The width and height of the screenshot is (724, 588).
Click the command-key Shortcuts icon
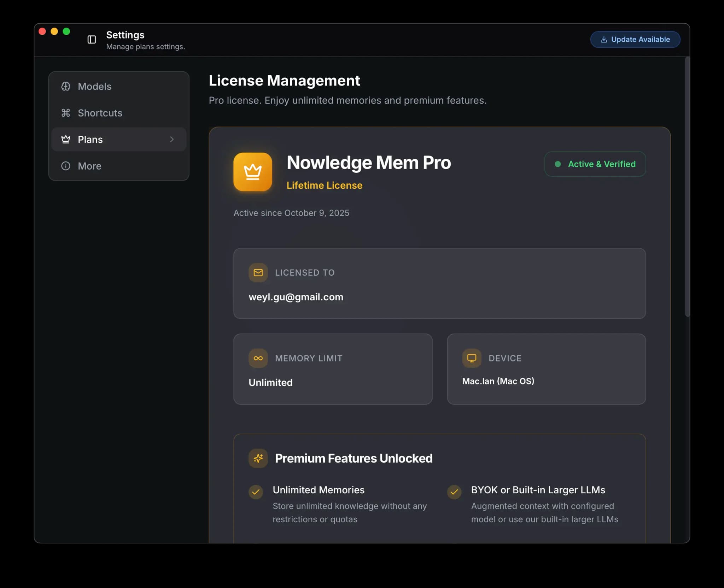tap(66, 113)
